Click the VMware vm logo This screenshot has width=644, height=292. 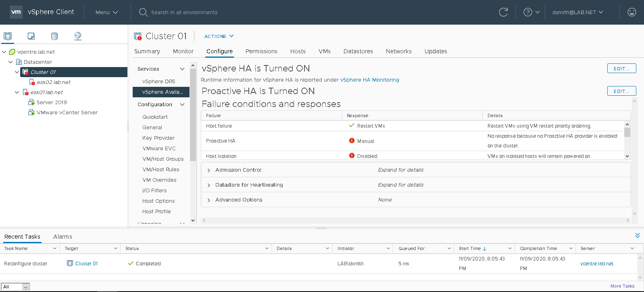pyautogui.click(x=16, y=12)
